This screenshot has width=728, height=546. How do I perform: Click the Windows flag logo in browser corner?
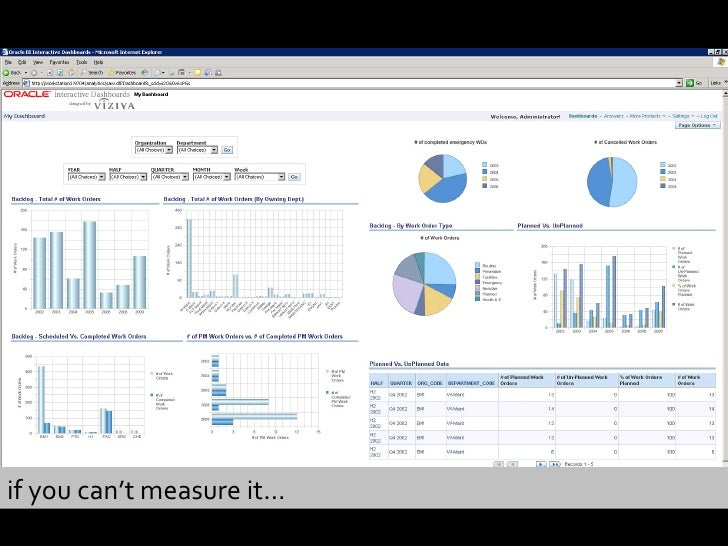[721, 62]
